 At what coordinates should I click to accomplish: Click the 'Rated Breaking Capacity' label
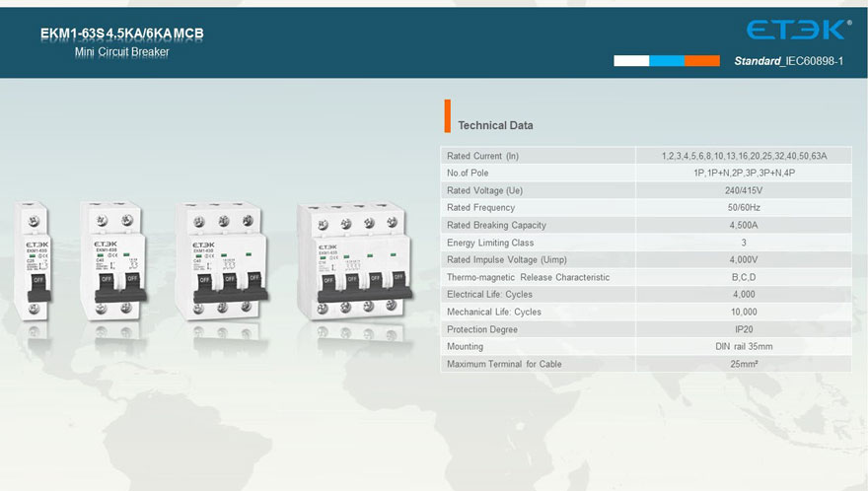(496, 226)
